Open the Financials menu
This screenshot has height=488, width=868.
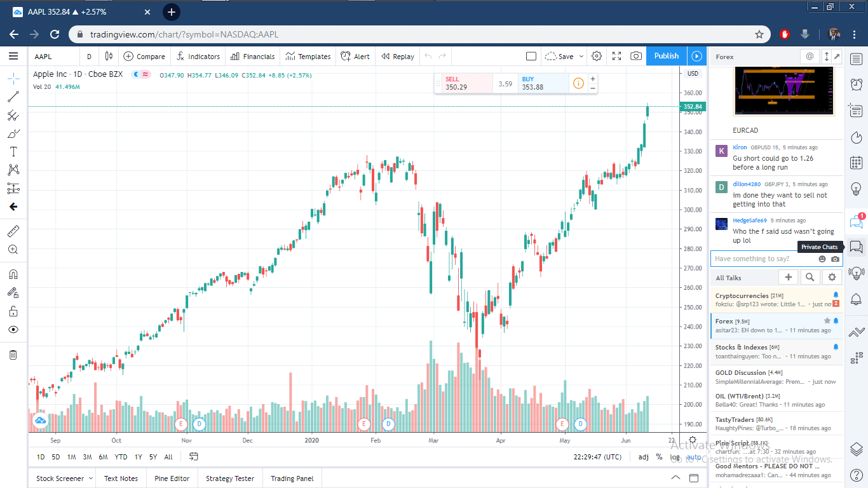(x=253, y=57)
